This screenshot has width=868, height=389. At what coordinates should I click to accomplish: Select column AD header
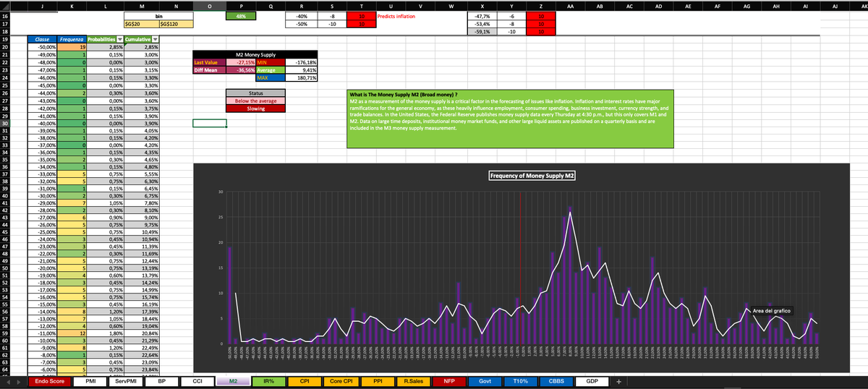[x=658, y=5]
